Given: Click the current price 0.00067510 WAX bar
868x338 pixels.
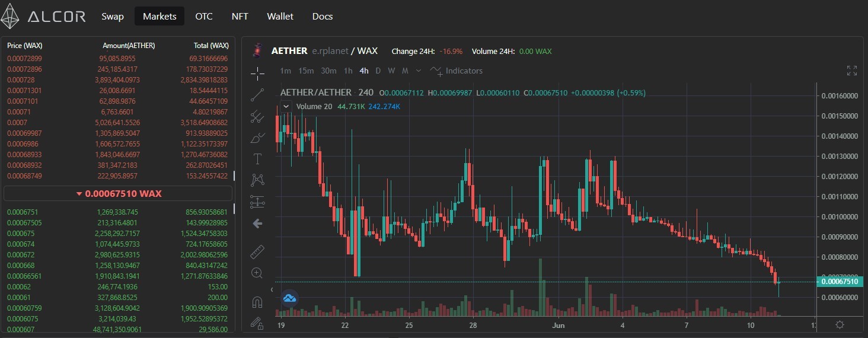Looking at the screenshot, I should [x=118, y=193].
